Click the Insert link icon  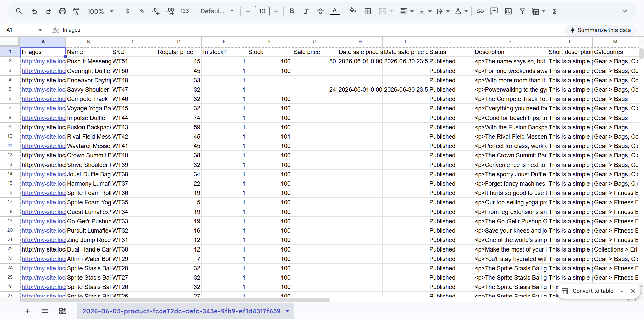[480, 11]
